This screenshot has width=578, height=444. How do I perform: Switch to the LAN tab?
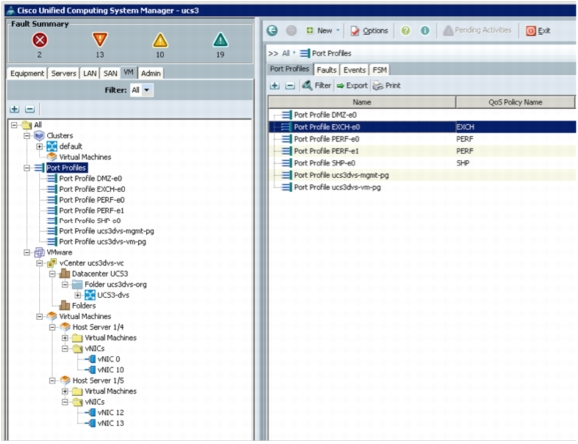coord(90,73)
